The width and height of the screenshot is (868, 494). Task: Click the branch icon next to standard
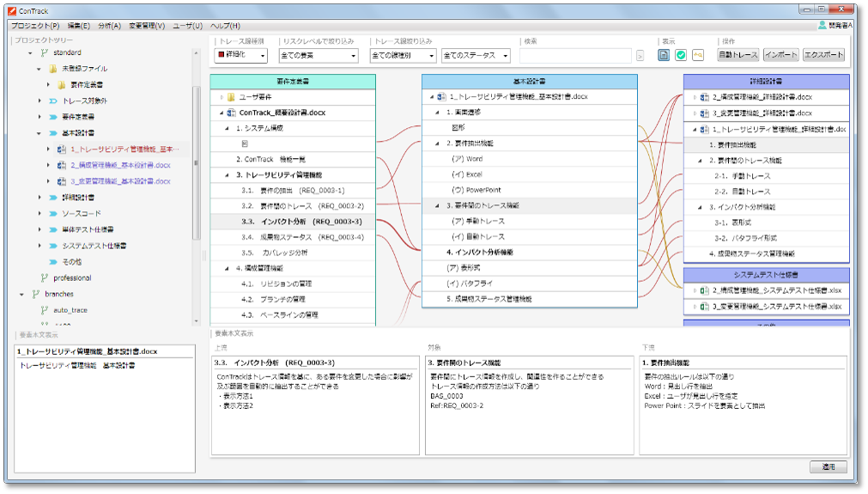(45, 52)
